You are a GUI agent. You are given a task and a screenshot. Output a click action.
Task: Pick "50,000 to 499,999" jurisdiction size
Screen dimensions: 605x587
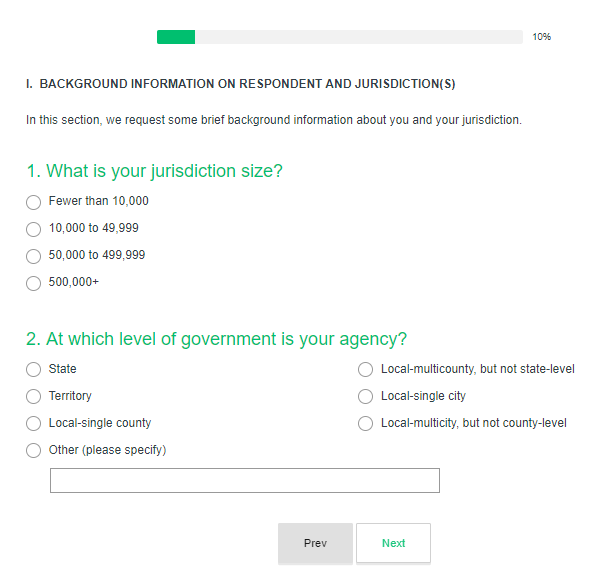[x=34, y=256]
